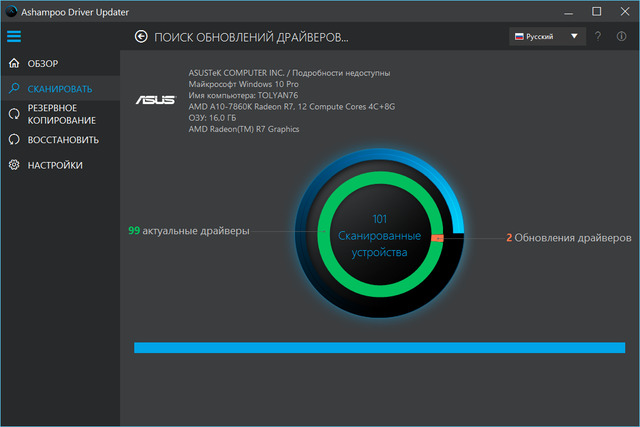Screen dimensions: 640x427
Task: Click the blue scanning progress bar
Action: pos(379,347)
